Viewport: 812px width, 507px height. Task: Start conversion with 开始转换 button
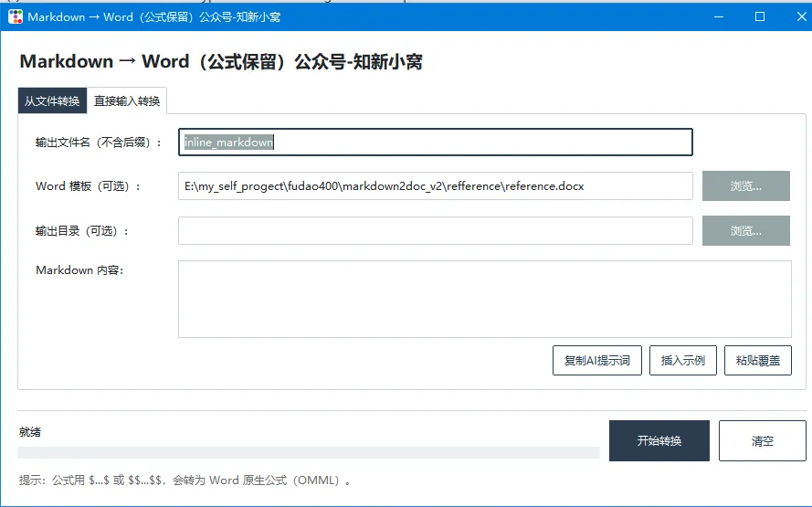tap(659, 440)
